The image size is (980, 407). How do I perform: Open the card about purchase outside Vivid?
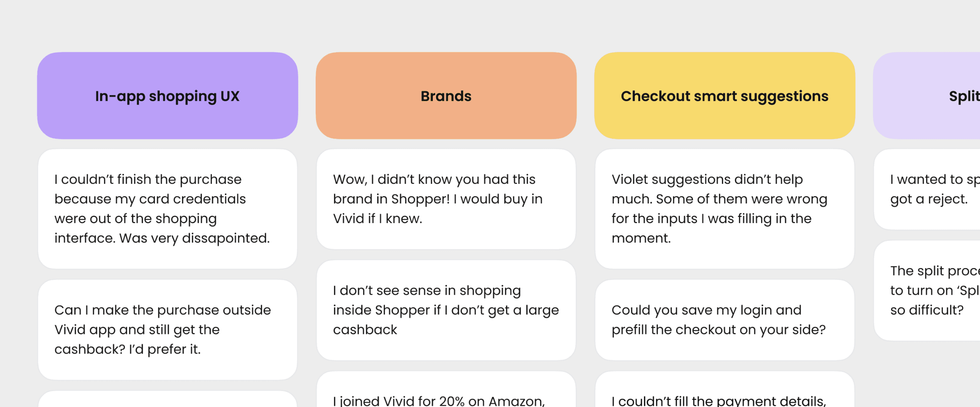167,330
